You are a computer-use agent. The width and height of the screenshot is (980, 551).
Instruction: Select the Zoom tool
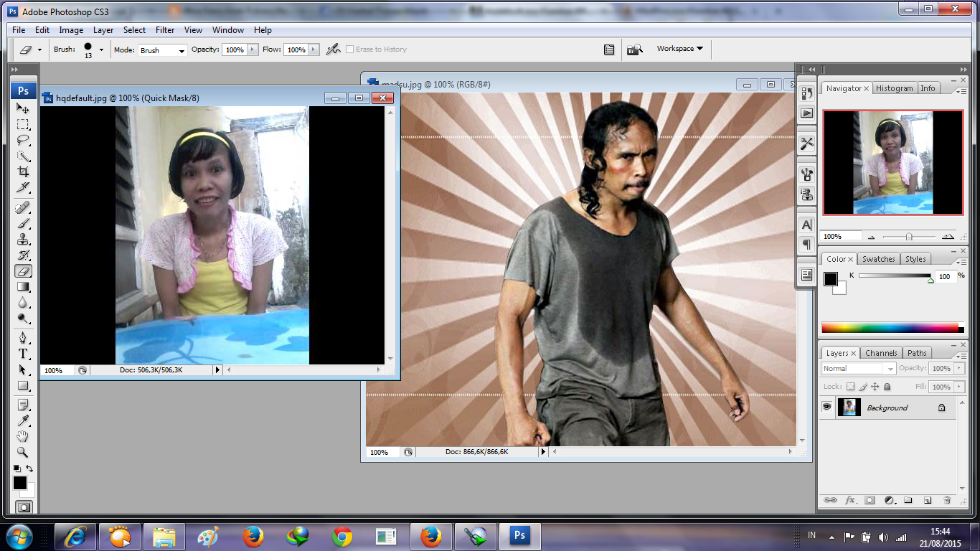click(23, 452)
